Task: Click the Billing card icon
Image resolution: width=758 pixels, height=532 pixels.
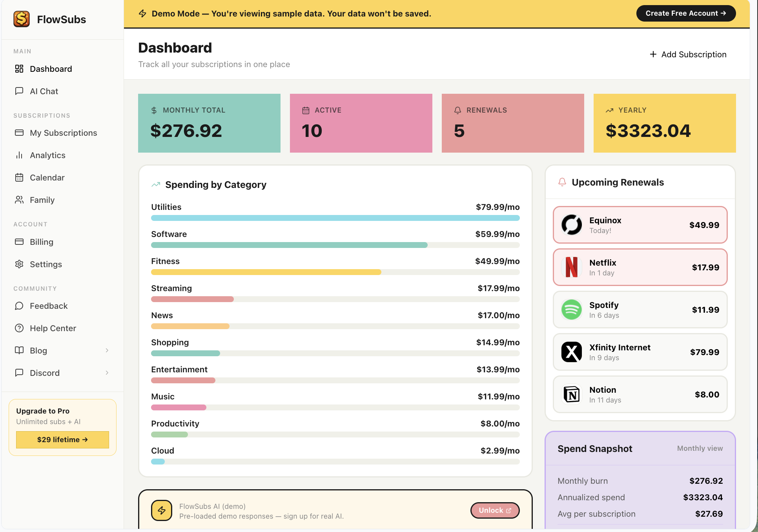Action: point(19,242)
